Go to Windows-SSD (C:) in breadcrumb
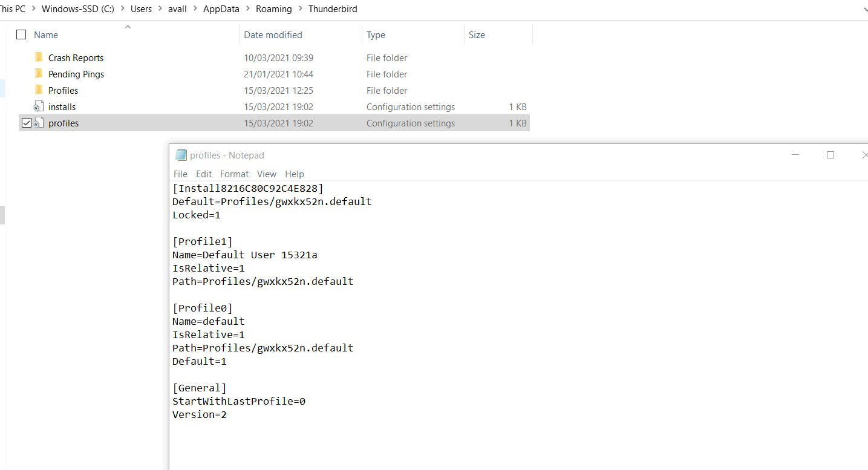 click(78, 8)
